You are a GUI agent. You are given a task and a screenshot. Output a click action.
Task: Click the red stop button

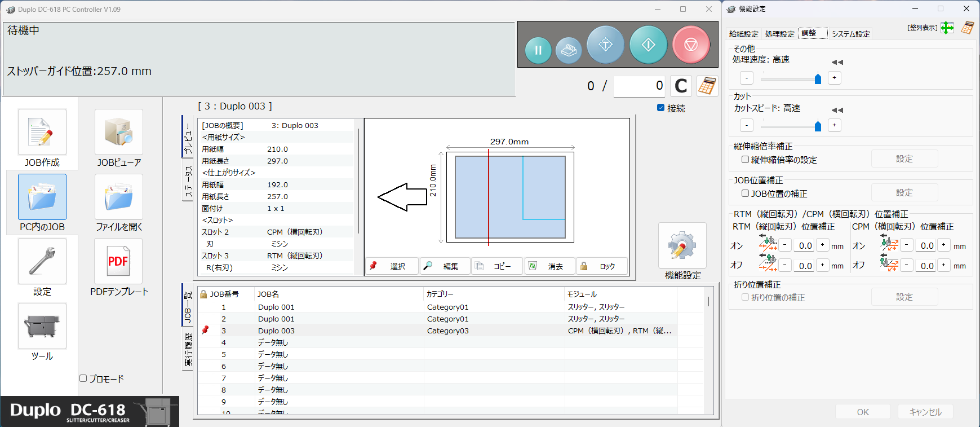pyautogui.click(x=691, y=45)
